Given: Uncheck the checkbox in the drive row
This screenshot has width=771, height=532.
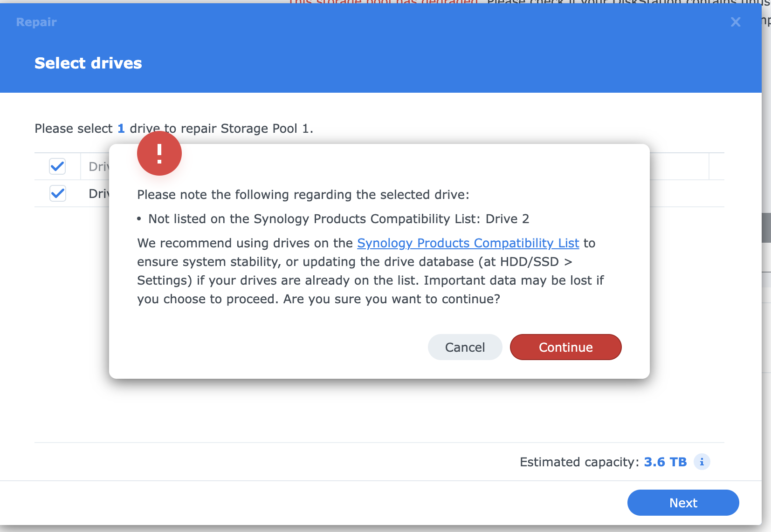Looking at the screenshot, I should click(x=57, y=193).
